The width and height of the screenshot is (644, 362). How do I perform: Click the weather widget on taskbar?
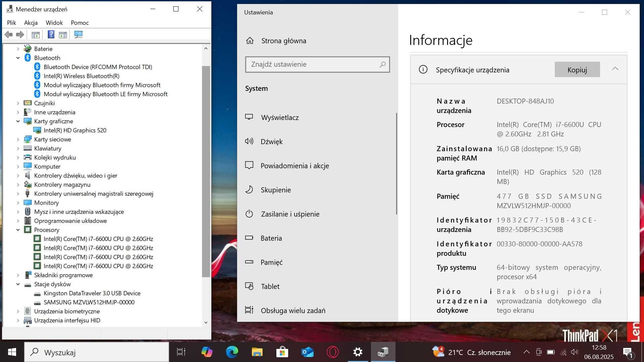point(471,352)
